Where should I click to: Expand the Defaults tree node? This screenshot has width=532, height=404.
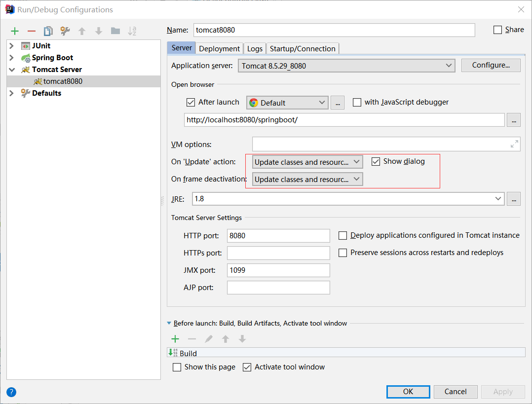[x=11, y=93]
